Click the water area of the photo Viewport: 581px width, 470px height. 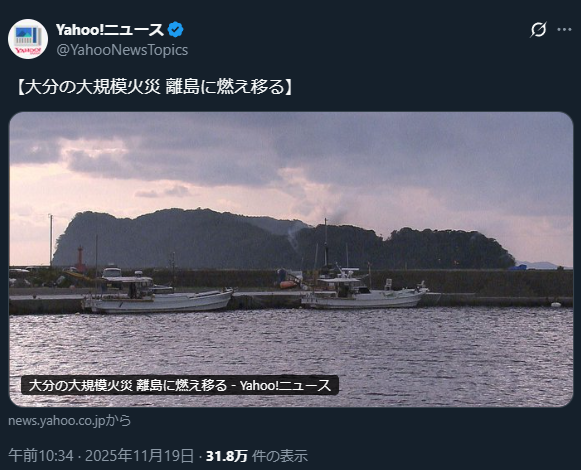[291, 345]
